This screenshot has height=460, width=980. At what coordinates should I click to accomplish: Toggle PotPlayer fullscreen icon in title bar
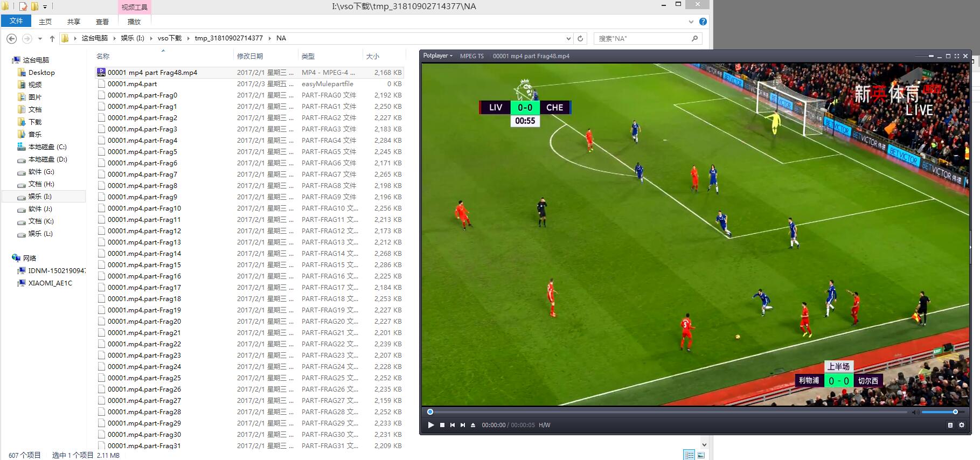(957, 56)
